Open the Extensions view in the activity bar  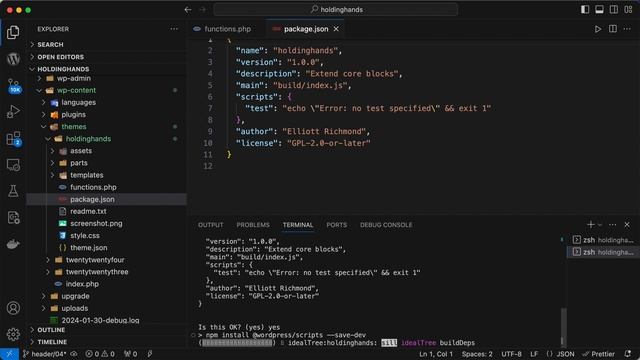[13, 139]
